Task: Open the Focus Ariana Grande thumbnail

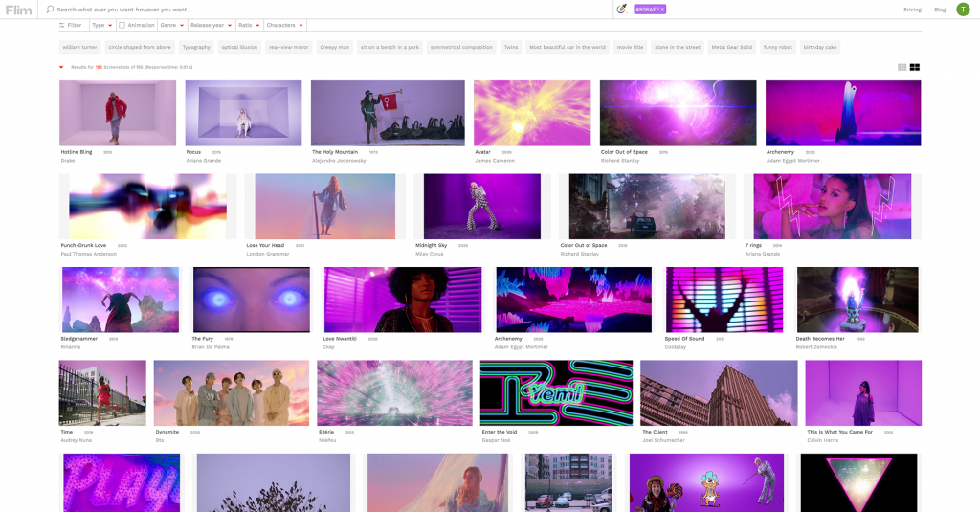Action: pos(243,113)
